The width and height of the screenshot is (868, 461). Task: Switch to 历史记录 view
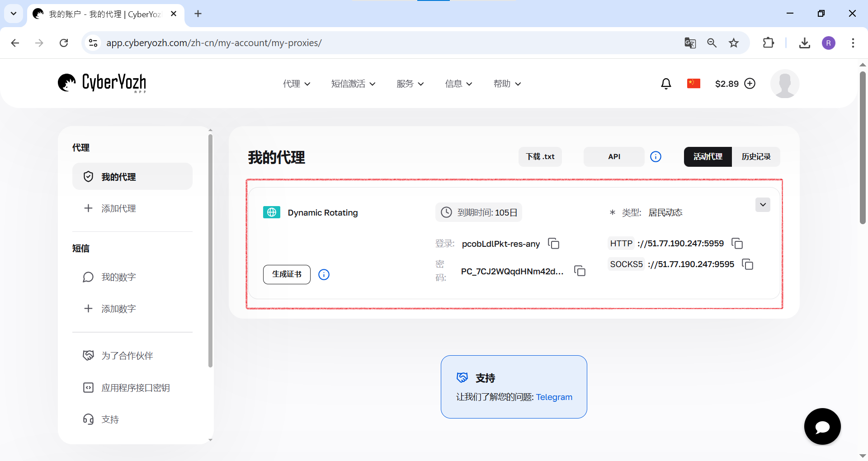click(x=756, y=157)
